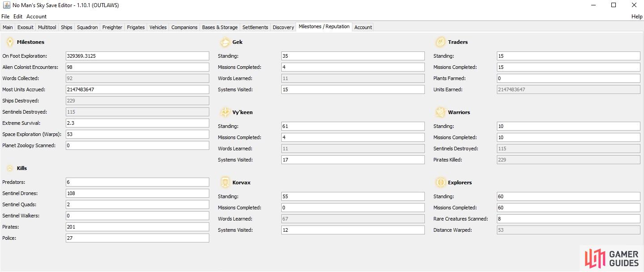Click the Most Units Accrued field
644x272 pixels.
[x=137, y=89]
